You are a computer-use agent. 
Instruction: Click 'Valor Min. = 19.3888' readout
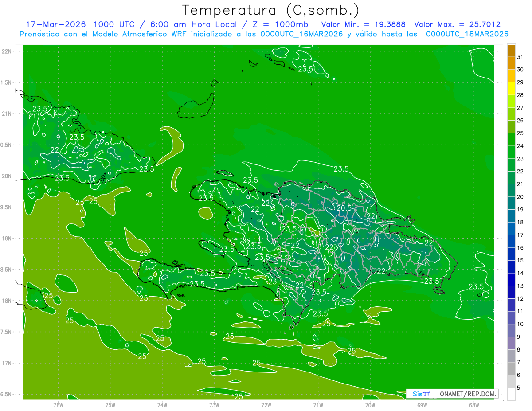[363, 24]
